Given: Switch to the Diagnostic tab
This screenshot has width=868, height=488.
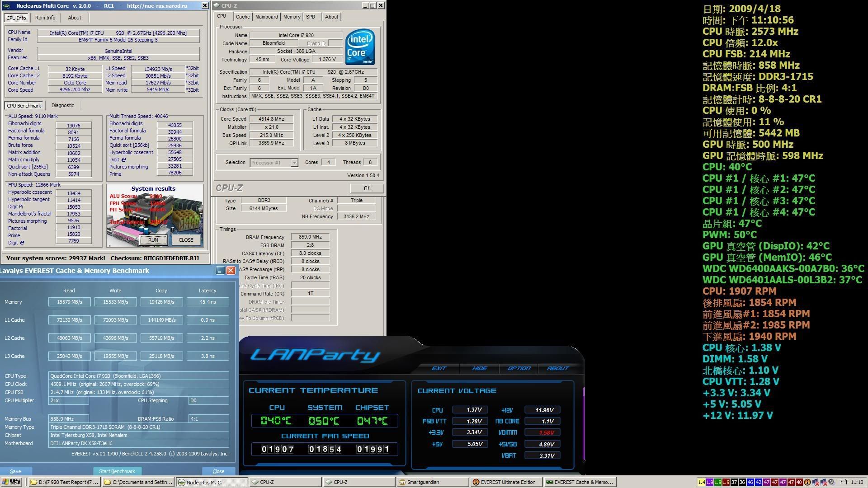Looking at the screenshot, I should tap(63, 105).
